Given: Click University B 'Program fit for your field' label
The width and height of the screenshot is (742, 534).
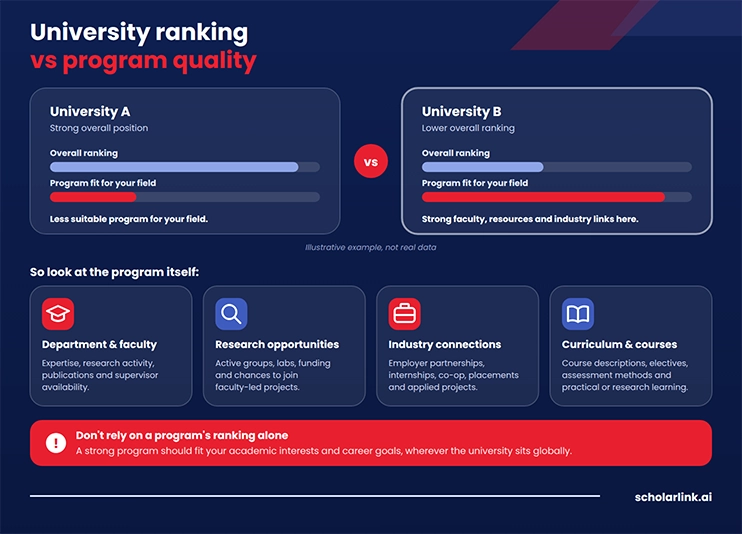Looking at the screenshot, I should [475, 183].
